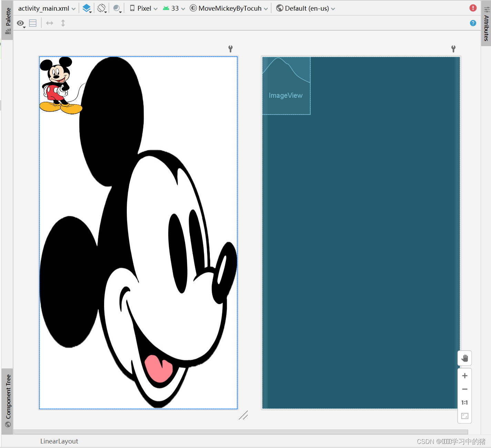Open the activity_main.xml file dropdown

click(47, 8)
